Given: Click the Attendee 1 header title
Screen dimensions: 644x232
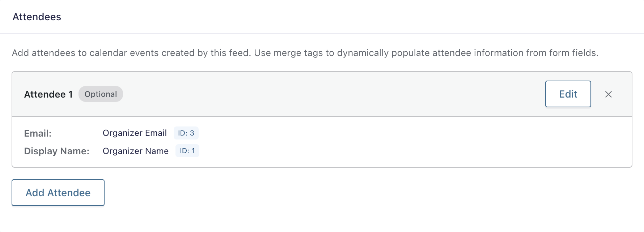Looking at the screenshot, I should point(48,94).
